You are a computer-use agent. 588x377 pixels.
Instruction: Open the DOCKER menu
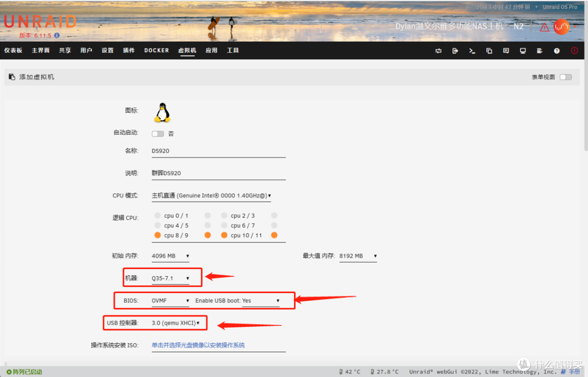[x=157, y=50]
